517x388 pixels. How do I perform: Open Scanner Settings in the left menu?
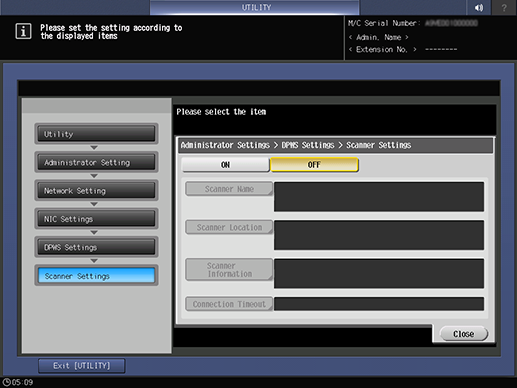click(x=96, y=276)
